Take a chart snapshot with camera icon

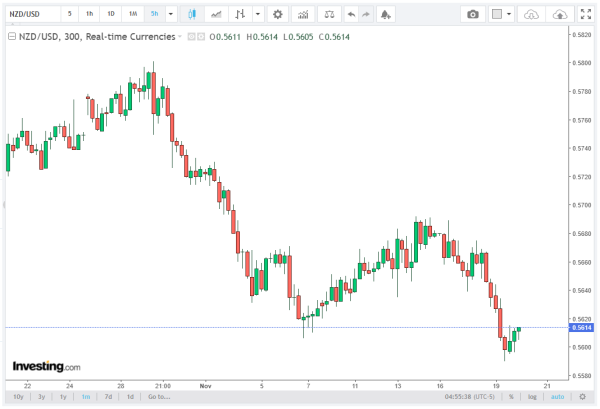pos(473,15)
